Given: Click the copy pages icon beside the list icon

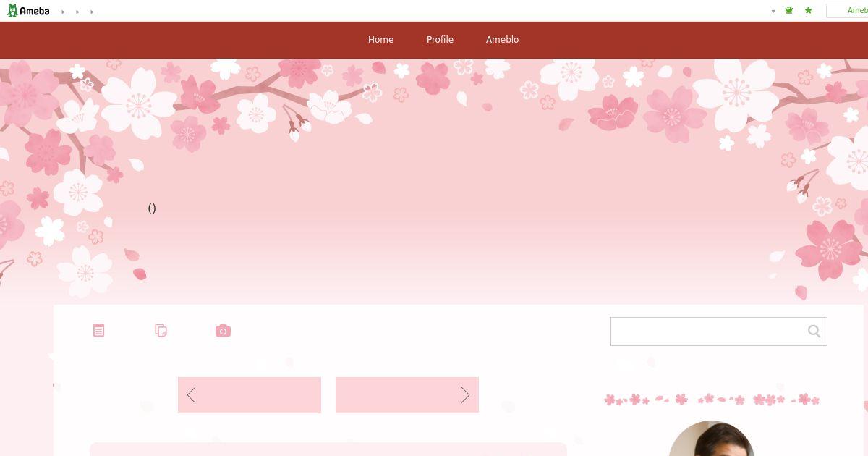Looking at the screenshot, I should click(161, 331).
